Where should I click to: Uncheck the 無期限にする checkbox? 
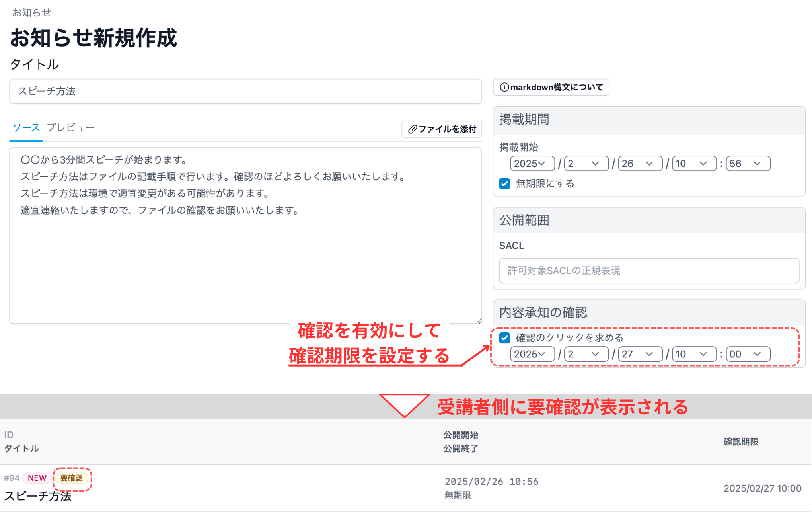tap(504, 184)
